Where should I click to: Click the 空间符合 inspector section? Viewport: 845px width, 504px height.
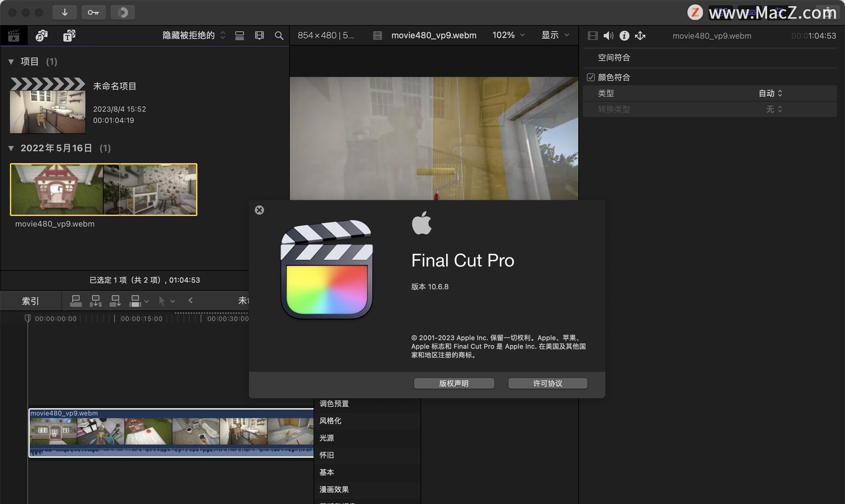click(614, 58)
